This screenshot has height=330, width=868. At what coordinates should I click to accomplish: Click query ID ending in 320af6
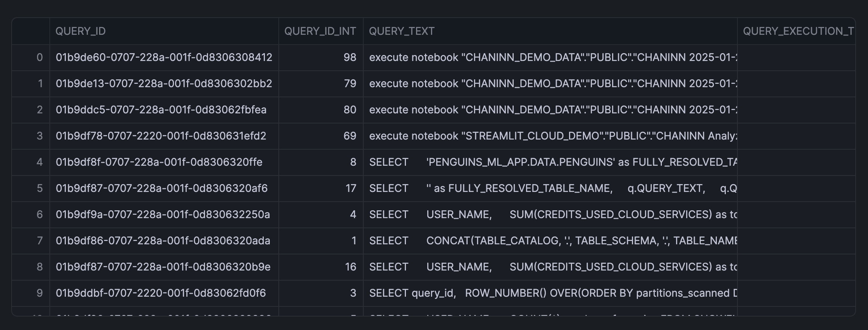point(162,188)
